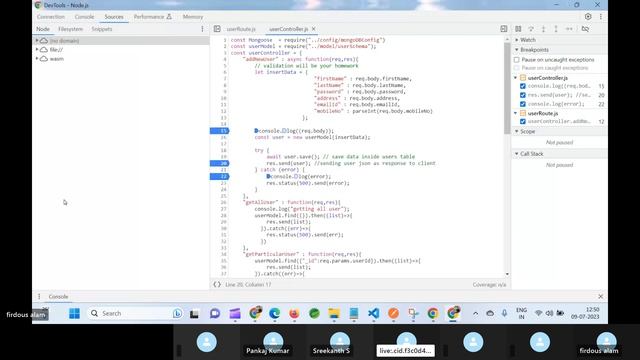This screenshot has height=360, width=640.
Task: Toggle breakpoint marker on line 22 gutter
Action: [220, 176]
